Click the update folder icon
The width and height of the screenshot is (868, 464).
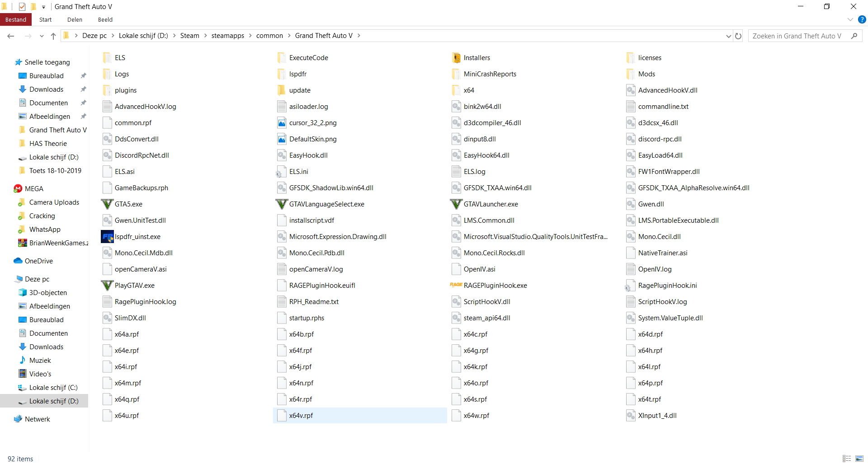282,90
